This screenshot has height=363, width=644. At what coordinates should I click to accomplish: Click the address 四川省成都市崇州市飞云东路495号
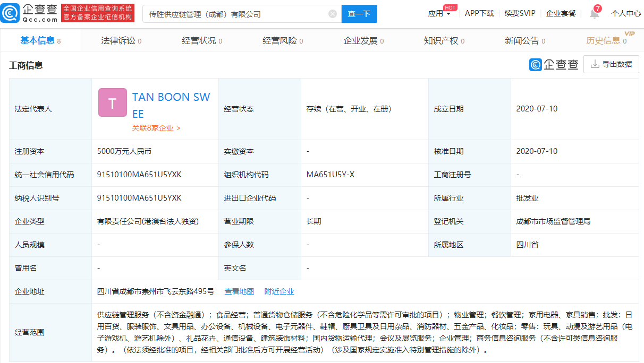pyautogui.click(x=156, y=291)
